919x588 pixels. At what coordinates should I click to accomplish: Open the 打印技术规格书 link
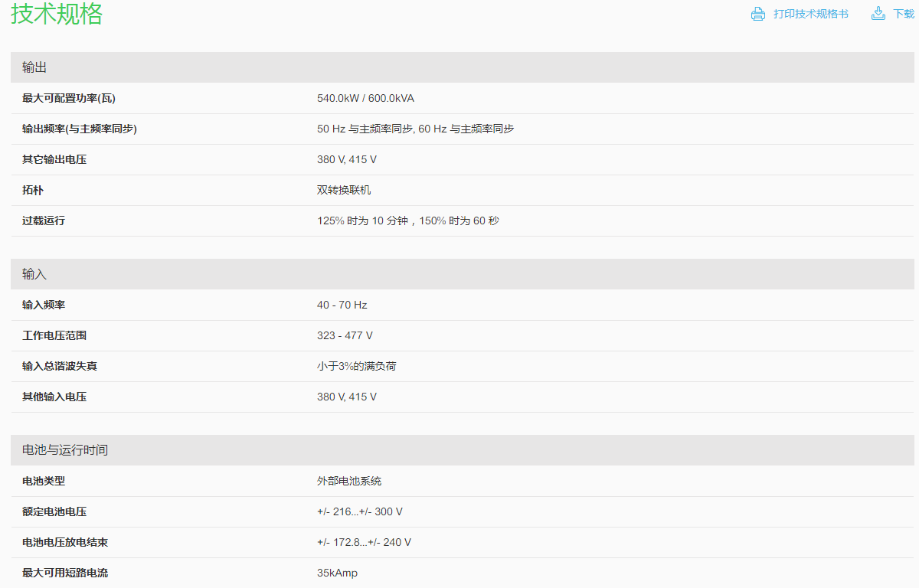click(810, 14)
